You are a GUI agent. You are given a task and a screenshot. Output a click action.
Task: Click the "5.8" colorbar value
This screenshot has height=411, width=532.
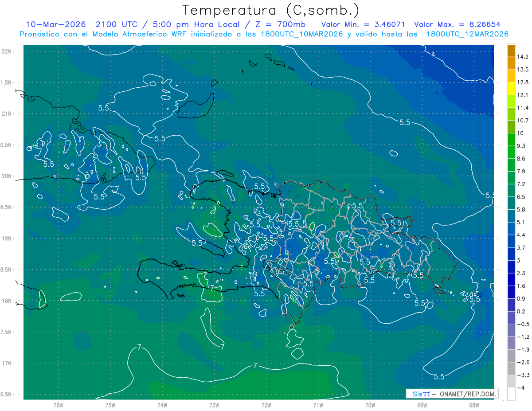pyautogui.click(x=521, y=209)
